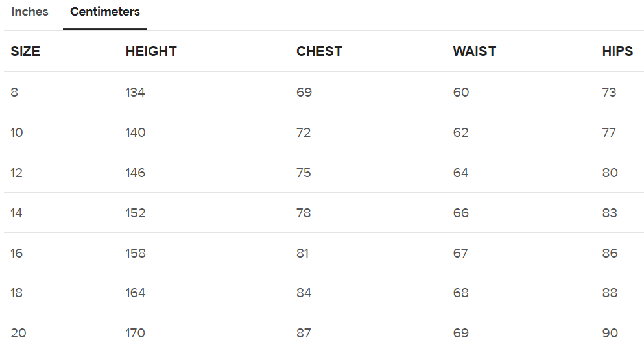644x353 pixels.
Task: Select the size 12 row label
Action: [17, 173]
